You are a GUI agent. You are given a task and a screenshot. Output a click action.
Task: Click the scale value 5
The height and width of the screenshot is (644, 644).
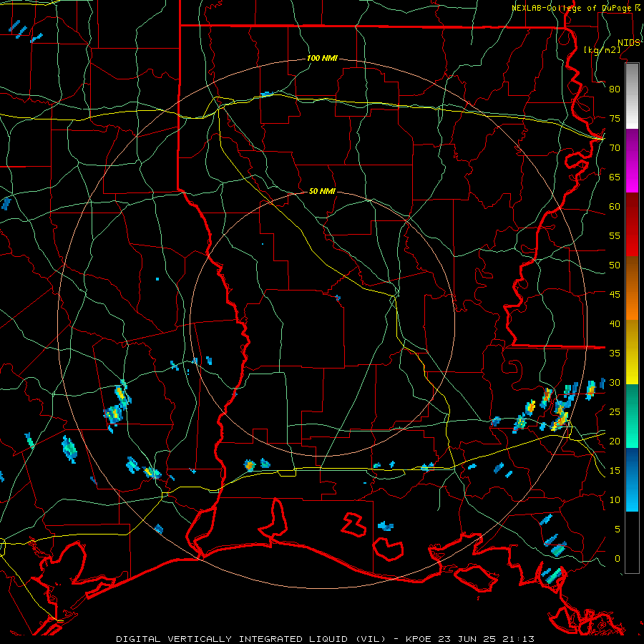618,530
